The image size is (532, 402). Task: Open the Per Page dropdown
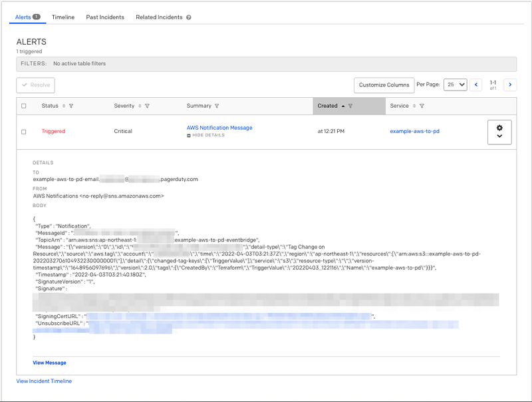(456, 85)
